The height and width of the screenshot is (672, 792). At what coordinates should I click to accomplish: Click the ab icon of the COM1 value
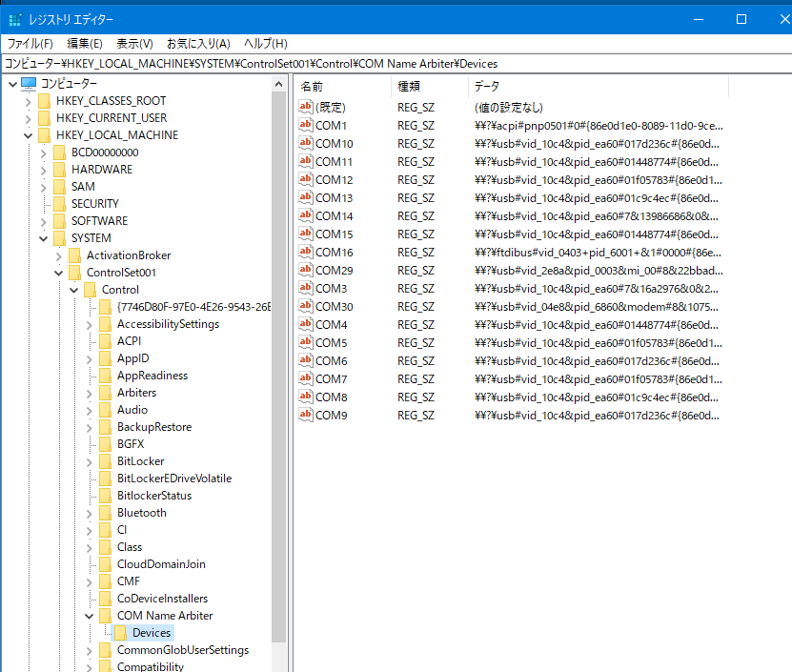click(305, 125)
